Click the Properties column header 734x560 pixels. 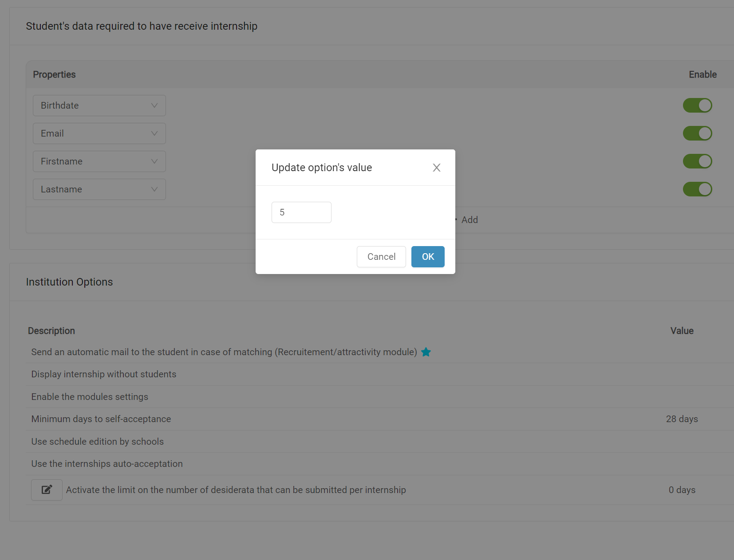click(54, 74)
